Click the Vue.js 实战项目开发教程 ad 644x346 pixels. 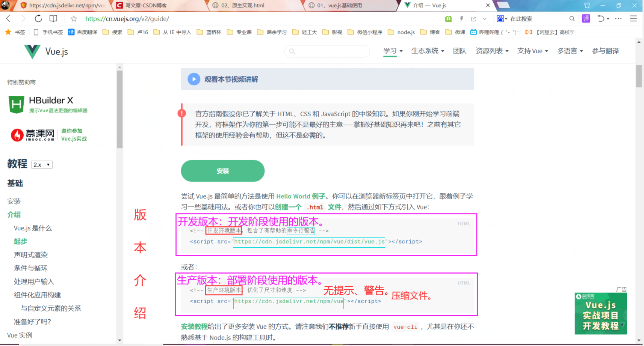(x=601, y=313)
